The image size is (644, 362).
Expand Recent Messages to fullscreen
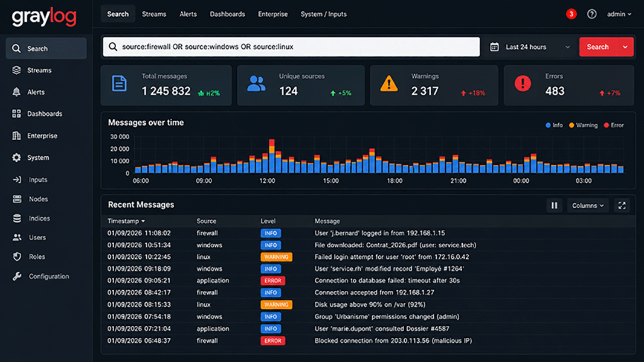point(622,205)
